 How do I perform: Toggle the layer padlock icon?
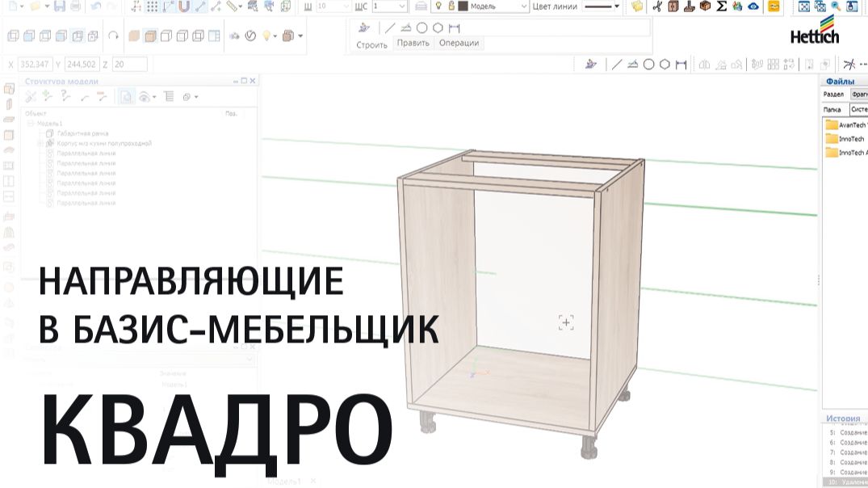pyautogui.click(x=451, y=6)
